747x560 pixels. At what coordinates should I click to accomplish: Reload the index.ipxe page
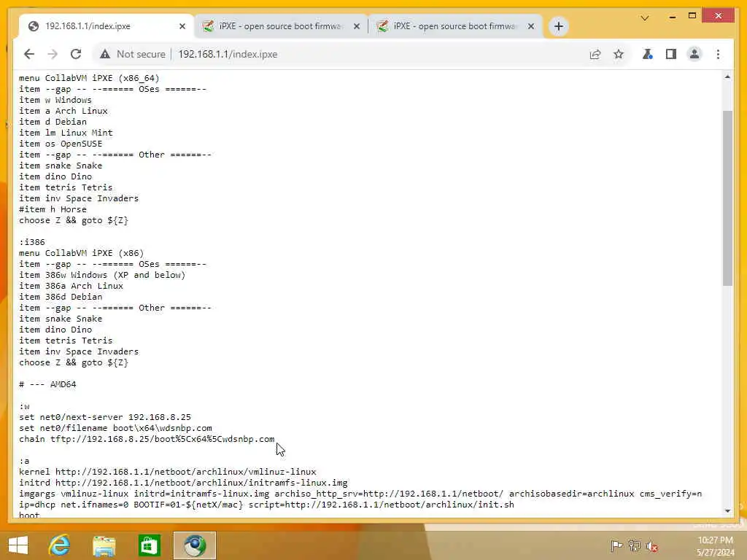(76, 54)
